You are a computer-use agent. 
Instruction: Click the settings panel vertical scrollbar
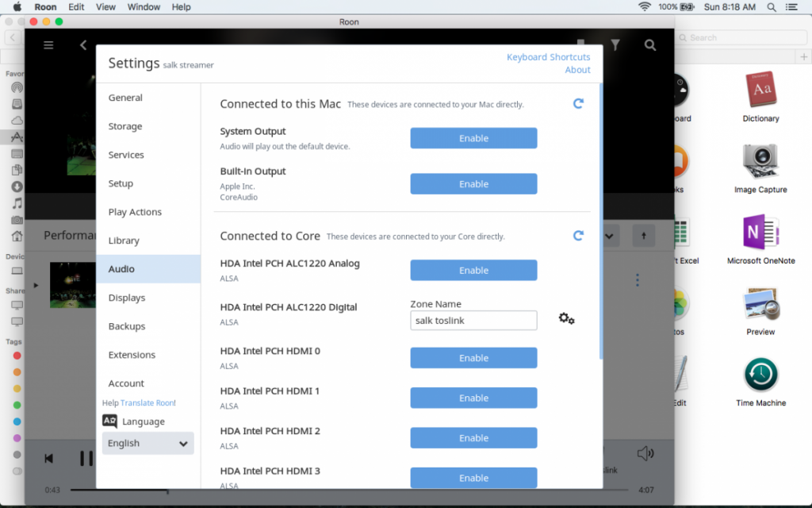tap(601, 221)
